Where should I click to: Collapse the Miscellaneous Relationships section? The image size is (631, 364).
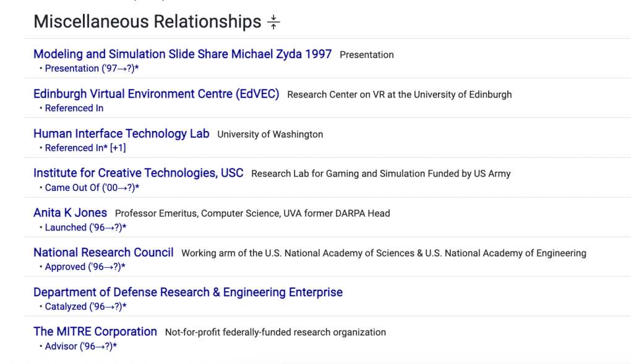[273, 22]
